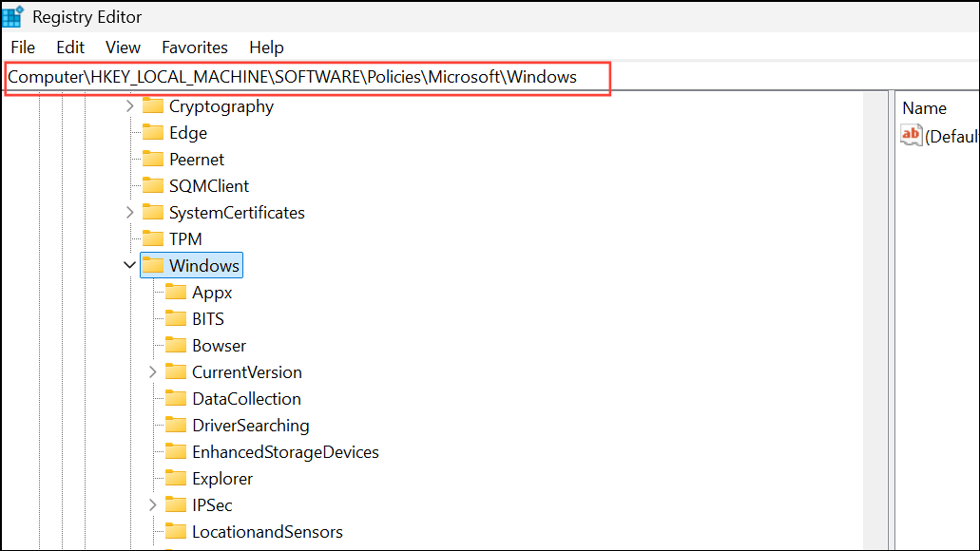Select the TPM key label

(x=185, y=239)
